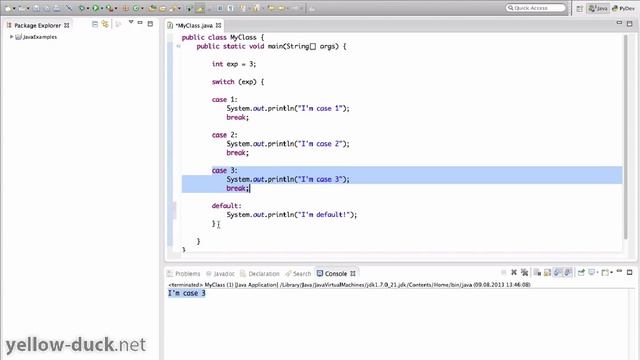Maximize the editor area
Viewport: 640px width, 360px height.
[629, 24]
